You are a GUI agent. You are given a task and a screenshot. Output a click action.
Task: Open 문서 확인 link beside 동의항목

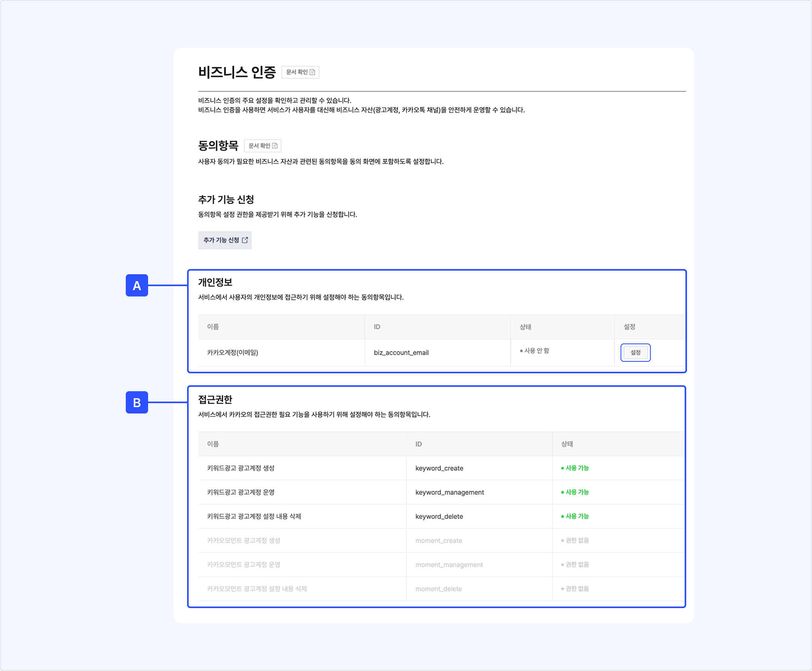(x=260, y=146)
